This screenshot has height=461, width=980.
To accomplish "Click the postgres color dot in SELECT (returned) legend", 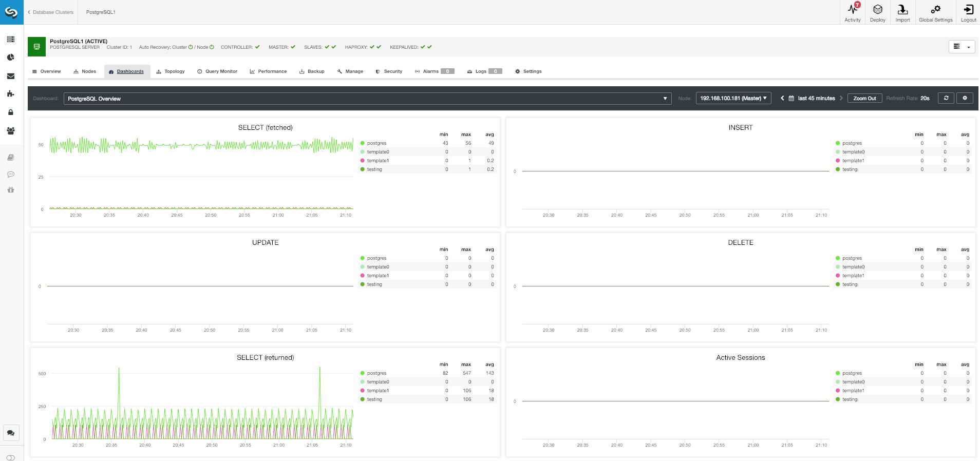I will 363,373.
